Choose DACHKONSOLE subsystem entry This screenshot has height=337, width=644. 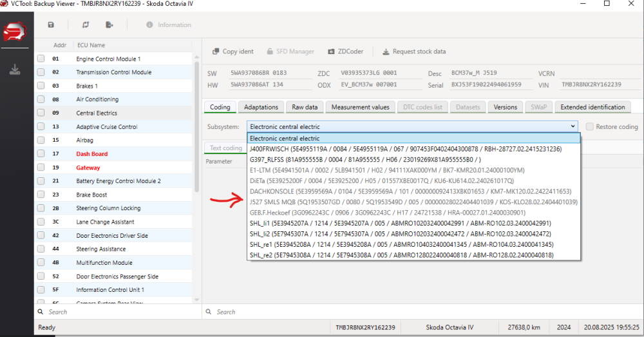(x=413, y=191)
